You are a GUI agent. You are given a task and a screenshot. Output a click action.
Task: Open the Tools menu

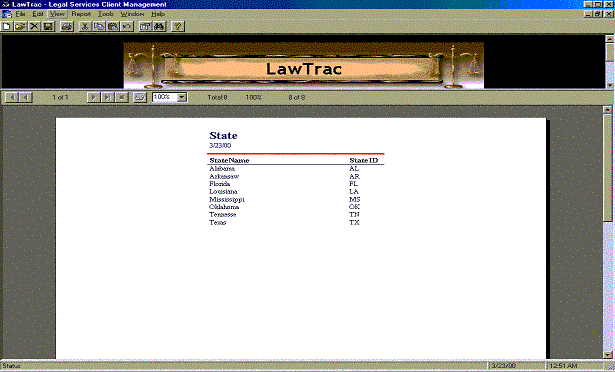(x=106, y=14)
